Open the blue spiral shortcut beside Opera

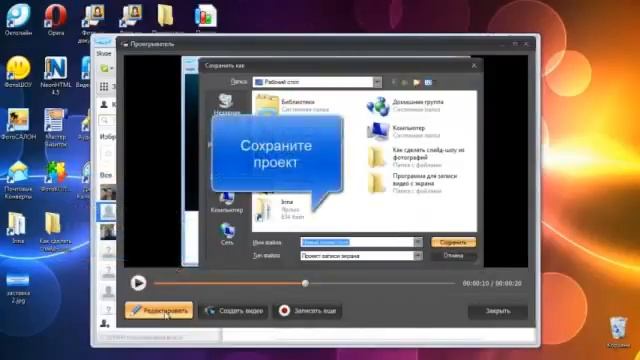pos(18,20)
